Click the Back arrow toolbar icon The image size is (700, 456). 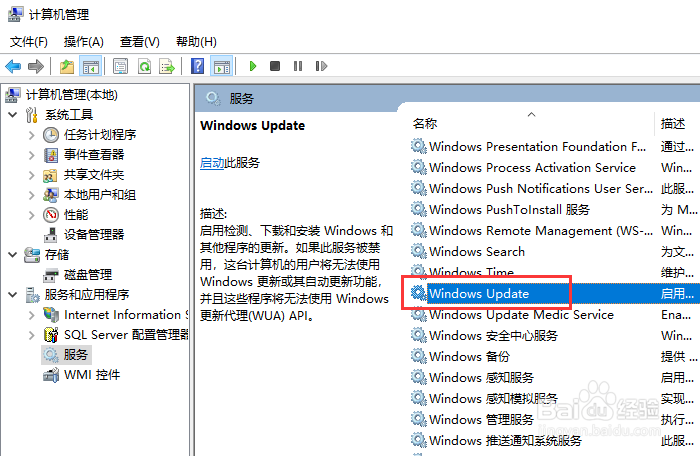[13, 67]
